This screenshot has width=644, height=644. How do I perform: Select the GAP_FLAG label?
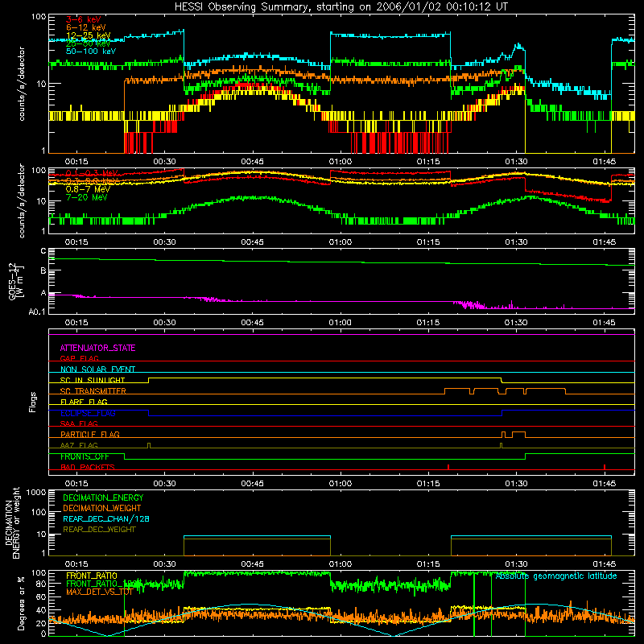coord(79,358)
